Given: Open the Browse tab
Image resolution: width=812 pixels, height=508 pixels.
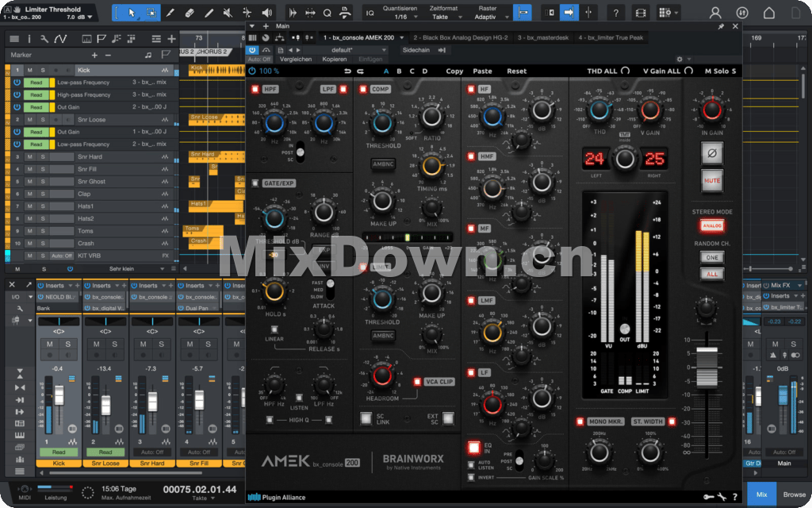Looking at the screenshot, I should tap(794, 495).
